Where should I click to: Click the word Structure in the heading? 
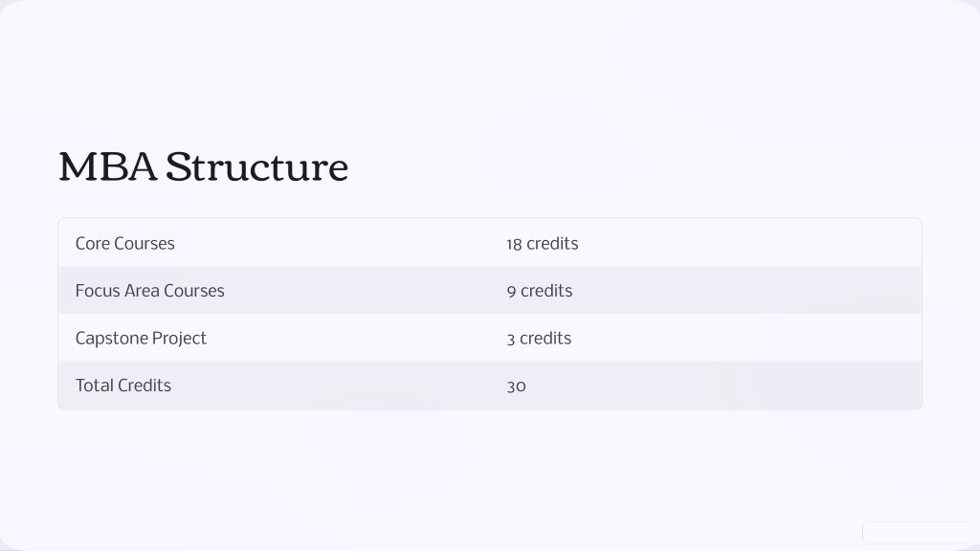pos(256,167)
